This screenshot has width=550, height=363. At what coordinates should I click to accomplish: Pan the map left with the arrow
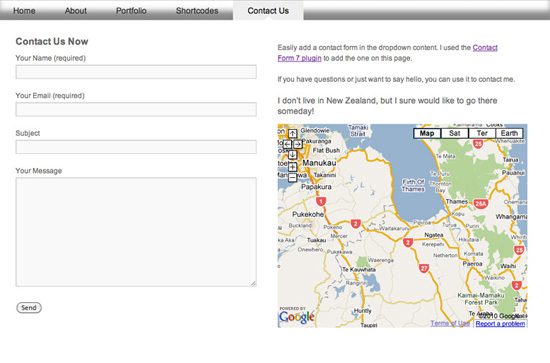pos(288,144)
